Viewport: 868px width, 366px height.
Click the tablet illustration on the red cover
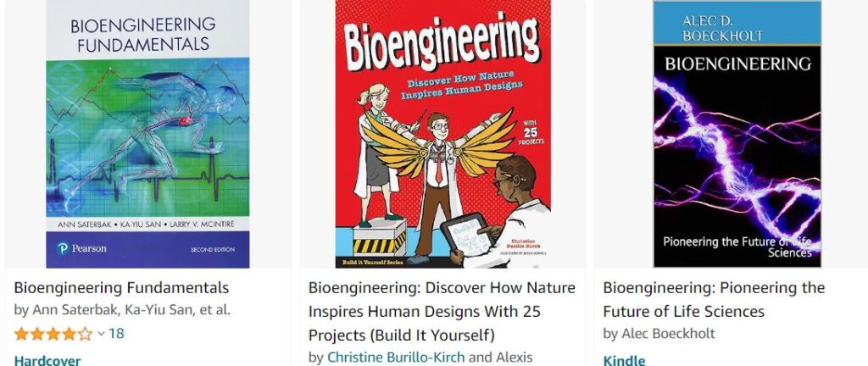click(467, 235)
